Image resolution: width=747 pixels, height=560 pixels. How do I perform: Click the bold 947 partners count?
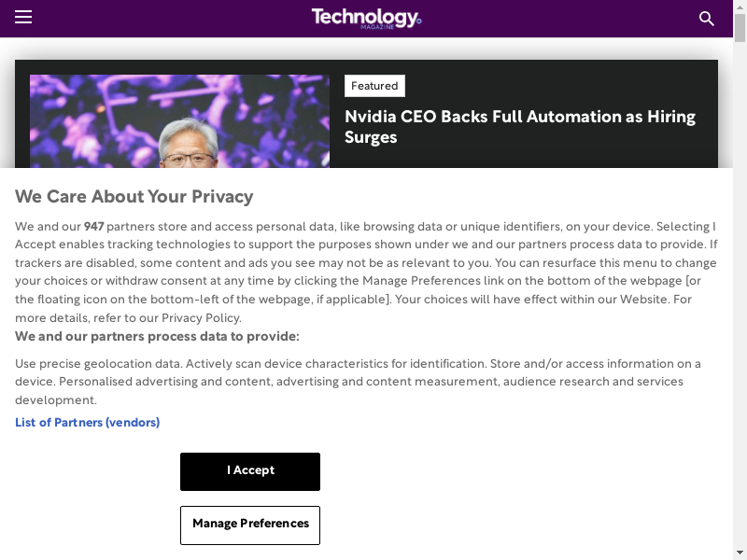click(93, 227)
